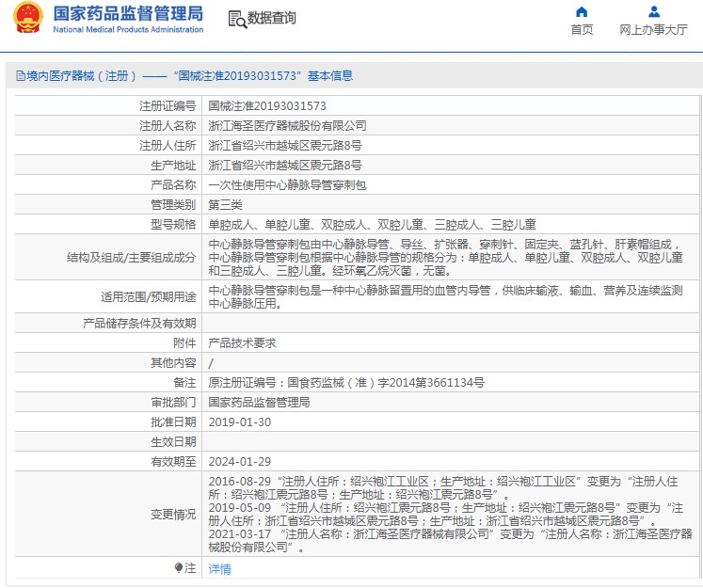Click 国家药品监督管理局 header title
The height and width of the screenshot is (588, 703).
pos(128,13)
